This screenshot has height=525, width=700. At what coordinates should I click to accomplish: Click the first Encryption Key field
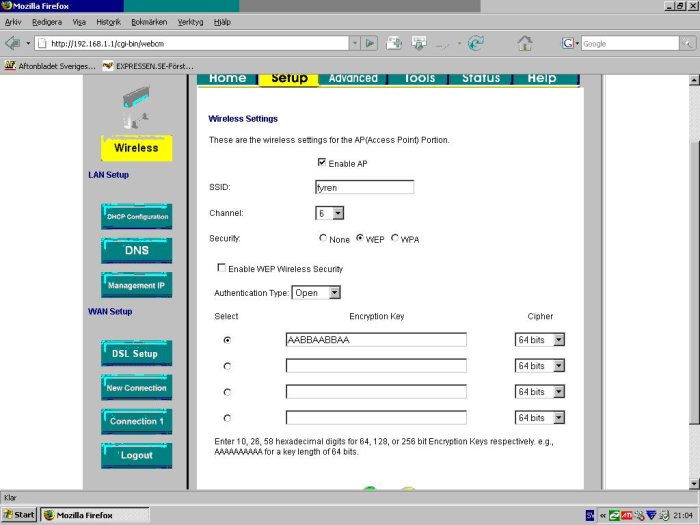[x=376, y=340]
